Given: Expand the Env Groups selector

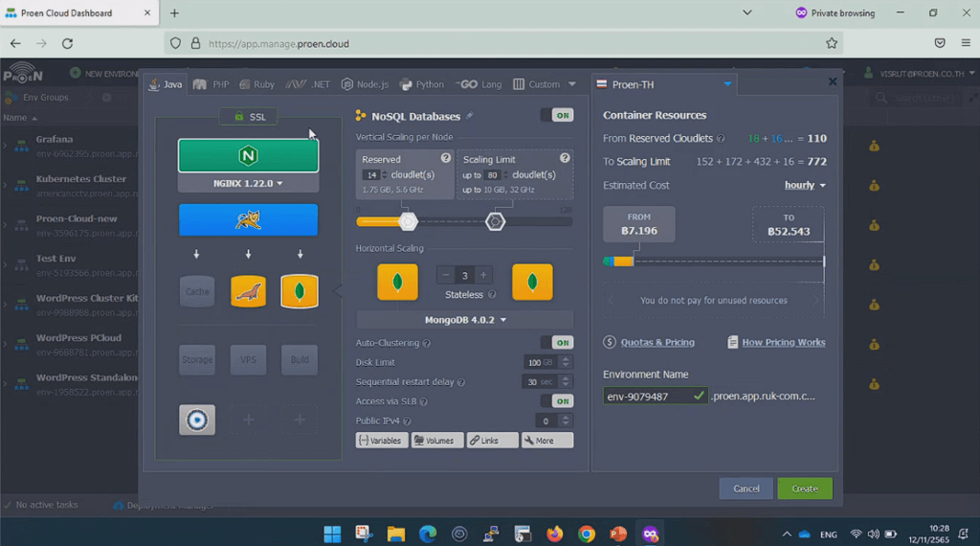Looking at the screenshot, I should (46, 98).
